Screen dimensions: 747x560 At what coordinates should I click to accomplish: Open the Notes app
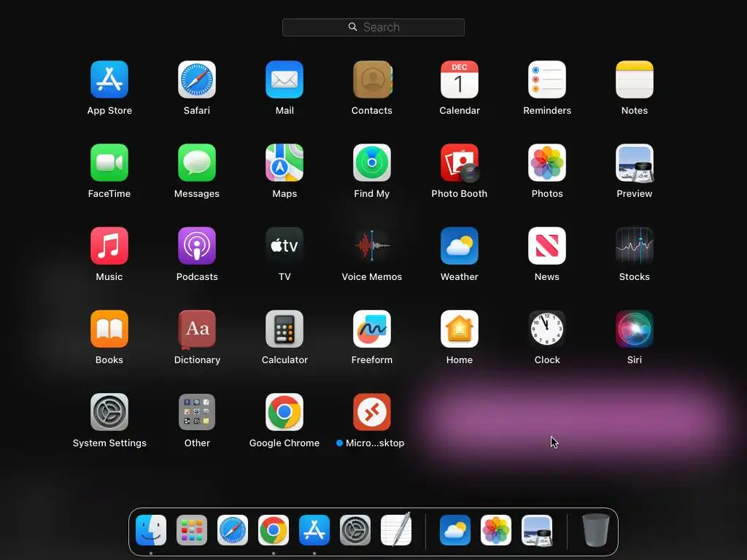(635, 79)
